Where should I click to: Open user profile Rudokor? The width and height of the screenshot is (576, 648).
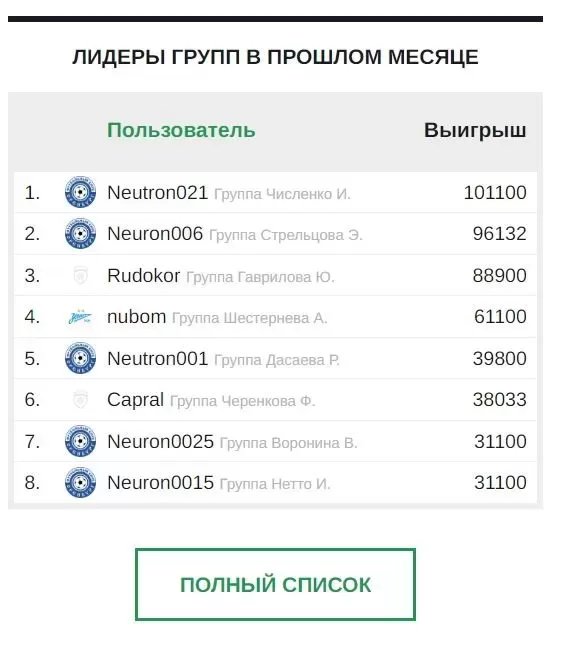point(143,276)
